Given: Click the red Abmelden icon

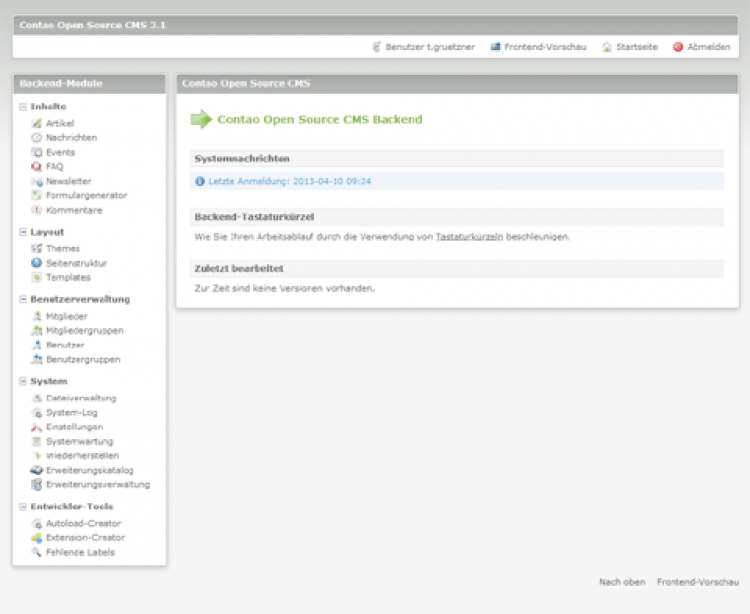Looking at the screenshot, I should [678, 47].
